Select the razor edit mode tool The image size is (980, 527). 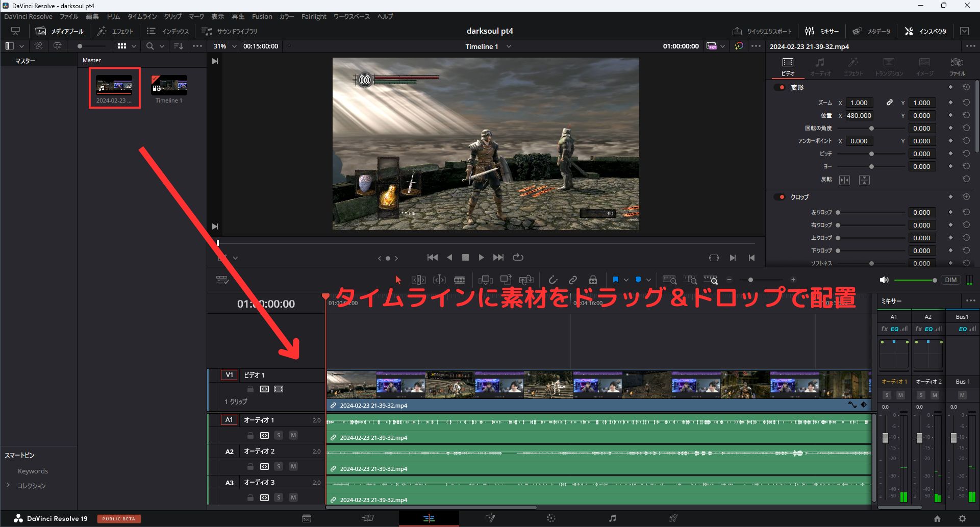click(459, 280)
